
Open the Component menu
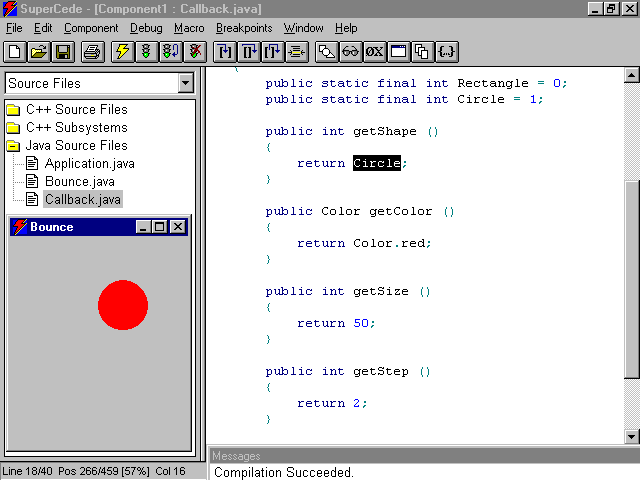(x=91, y=28)
